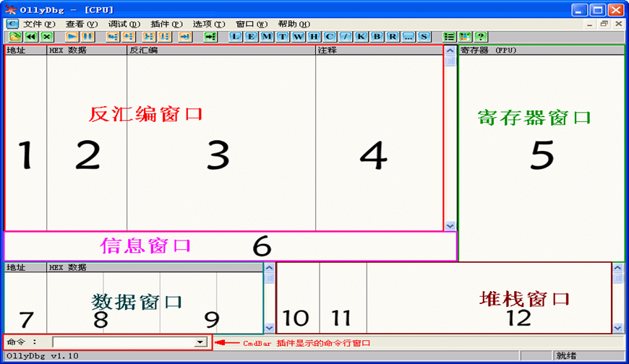Click the data dump pane scrollbar thumb
This screenshot has width=629, height=364.
point(269,278)
